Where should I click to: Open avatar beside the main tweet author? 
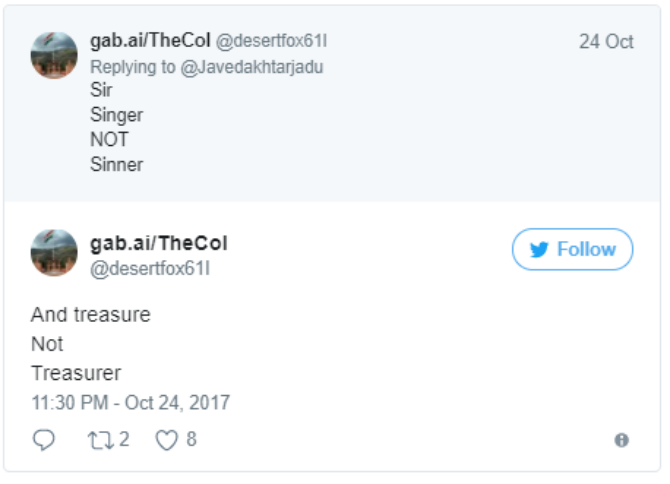click(x=54, y=253)
